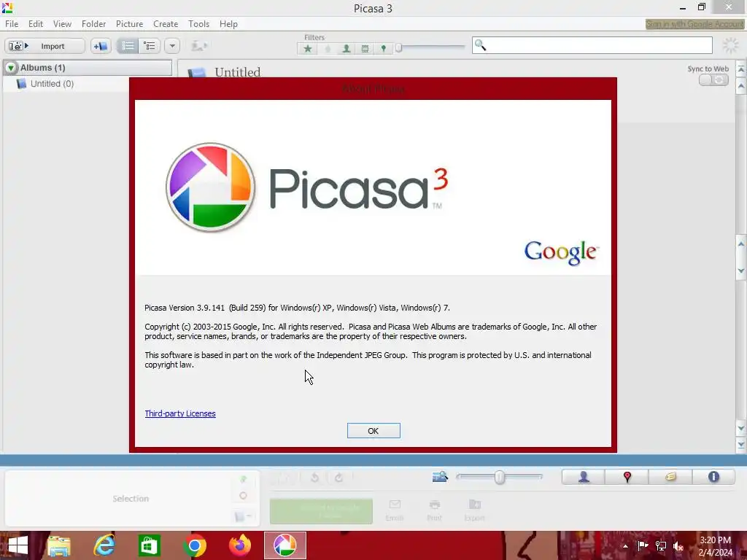Open the Create menu
Viewport: 747px width, 560px height.
pos(166,24)
